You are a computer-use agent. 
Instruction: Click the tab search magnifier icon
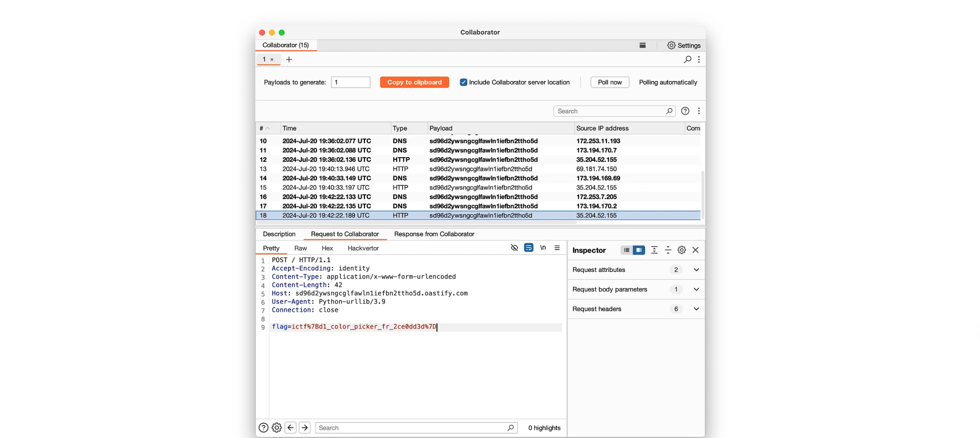click(687, 59)
